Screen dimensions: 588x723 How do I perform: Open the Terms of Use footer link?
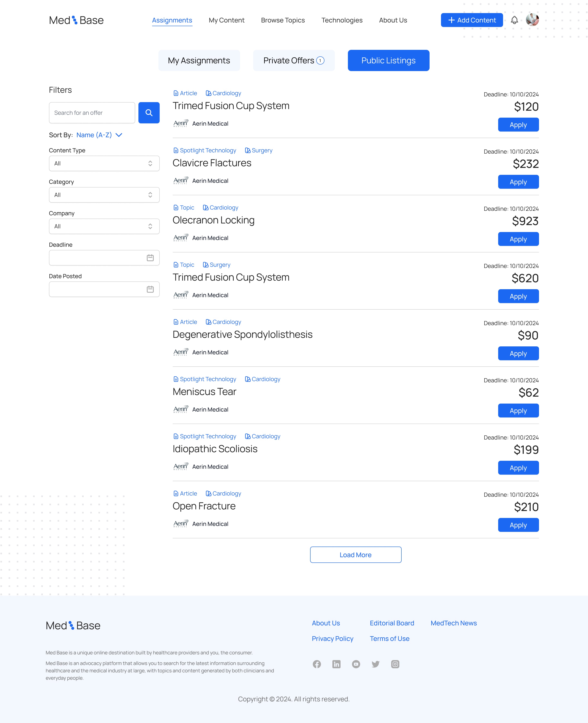coord(389,639)
